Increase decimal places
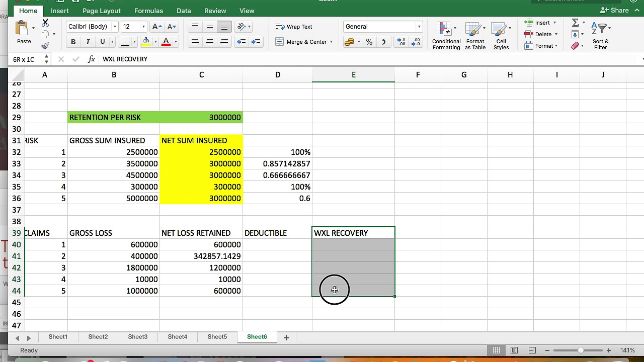The height and width of the screenshot is (362, 644). (x=401, y=42)
